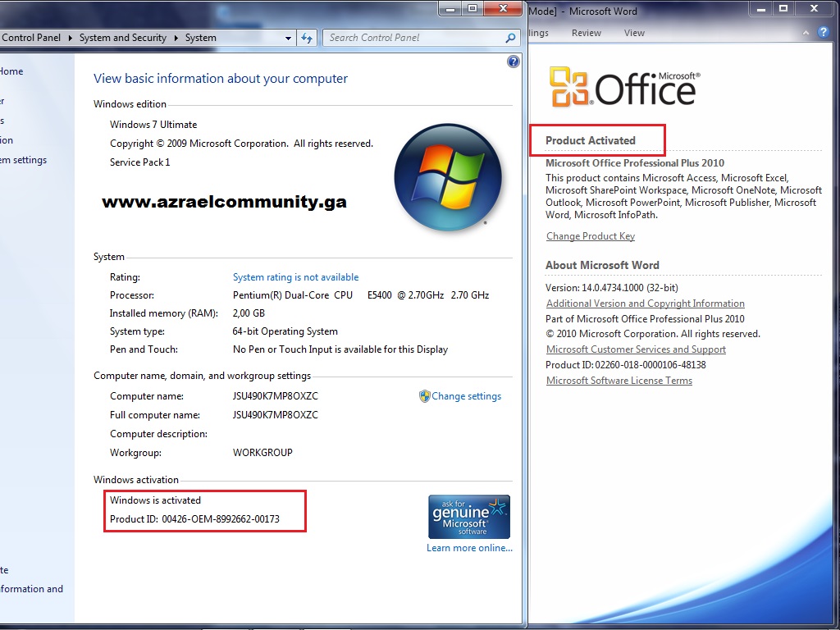
Task: Click advanced system settings sidebar link
Action: point(23,160)
